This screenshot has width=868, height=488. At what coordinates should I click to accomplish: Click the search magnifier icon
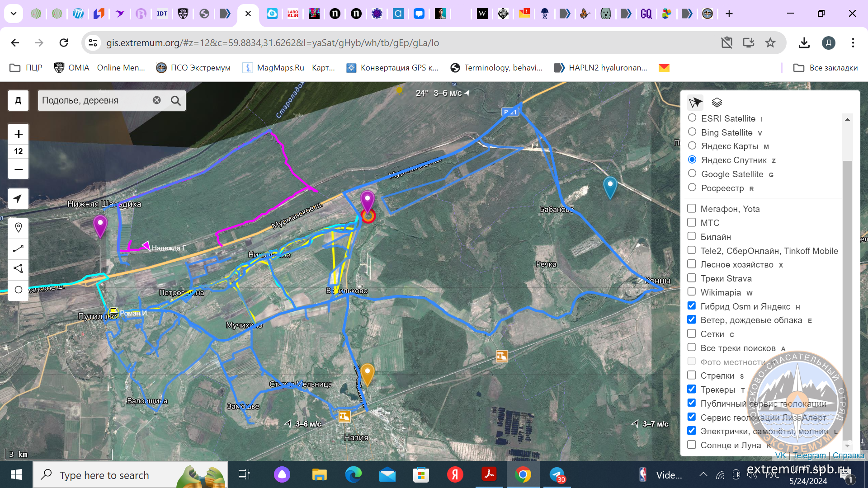point(176,100)
